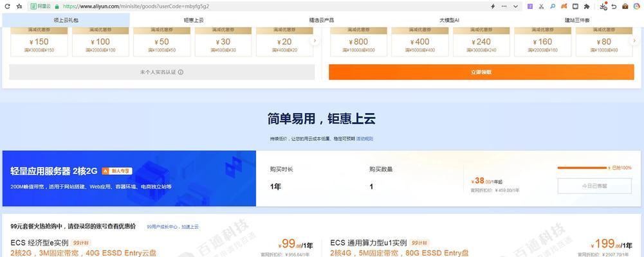Select the ¥80 coupon card

tap(604, 42)
